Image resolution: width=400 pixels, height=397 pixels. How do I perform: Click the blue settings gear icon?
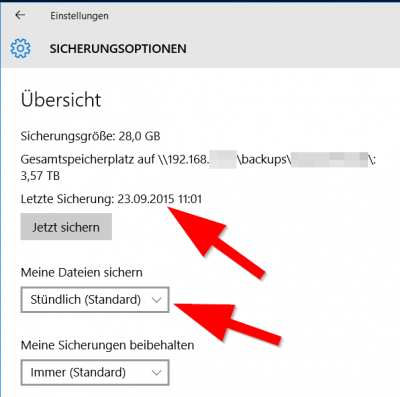point(20,48)
